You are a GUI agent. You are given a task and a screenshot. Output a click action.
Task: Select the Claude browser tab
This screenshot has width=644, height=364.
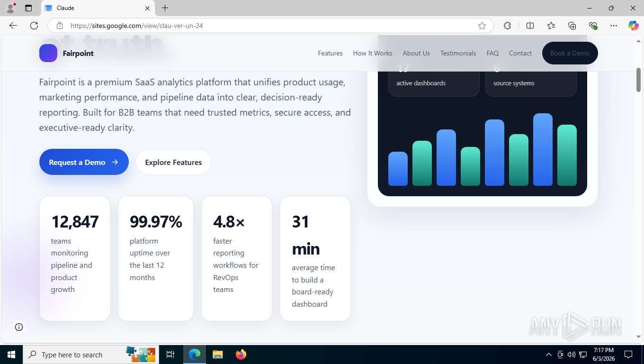pyautogui.click(x=98, y=8)
